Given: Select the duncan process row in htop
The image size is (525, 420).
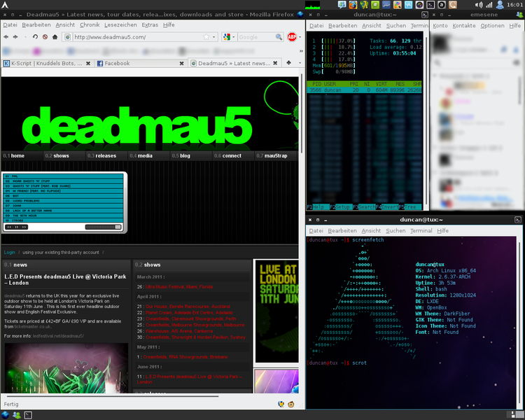Looking at the screenshot, I should click(364, 90).
